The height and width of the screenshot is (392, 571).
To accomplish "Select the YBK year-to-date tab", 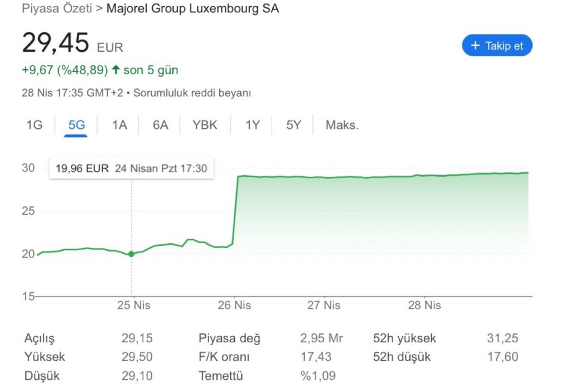I will coord(205,125).
